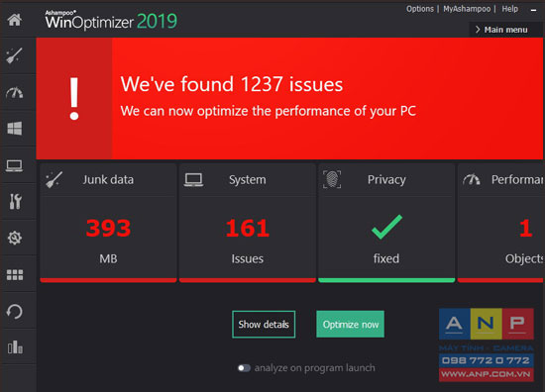Minimize the WinOptimizer window
Screen dimensions: 545x392
pos(533,10)
